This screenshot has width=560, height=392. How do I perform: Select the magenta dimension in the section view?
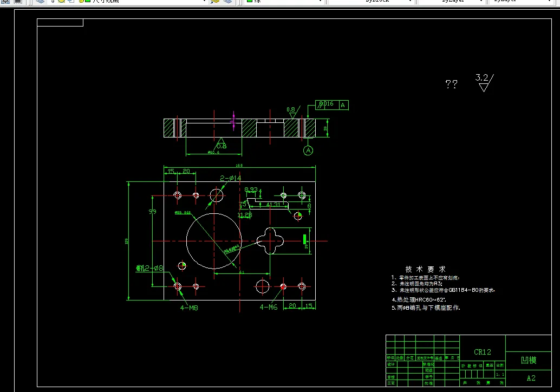(233, 121)
